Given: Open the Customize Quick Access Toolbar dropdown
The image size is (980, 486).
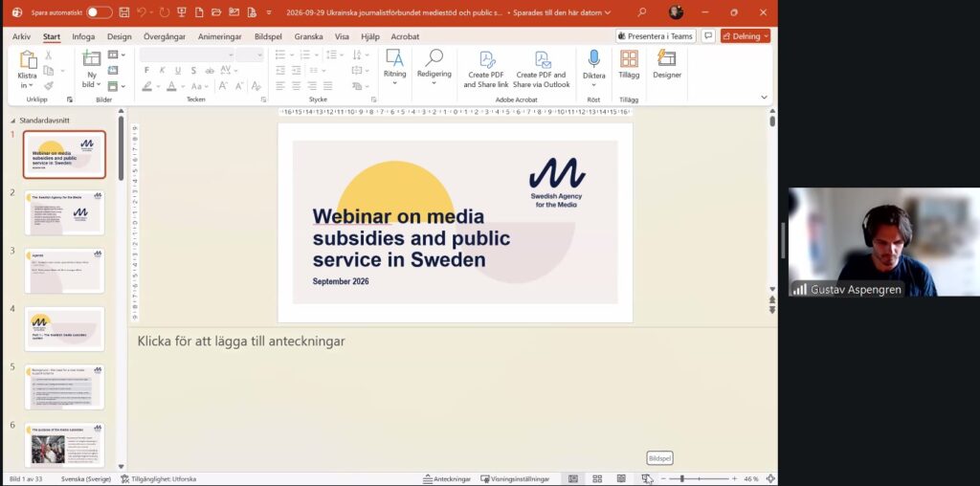Looking at the screenshot, I should click(x=269, y=12).
